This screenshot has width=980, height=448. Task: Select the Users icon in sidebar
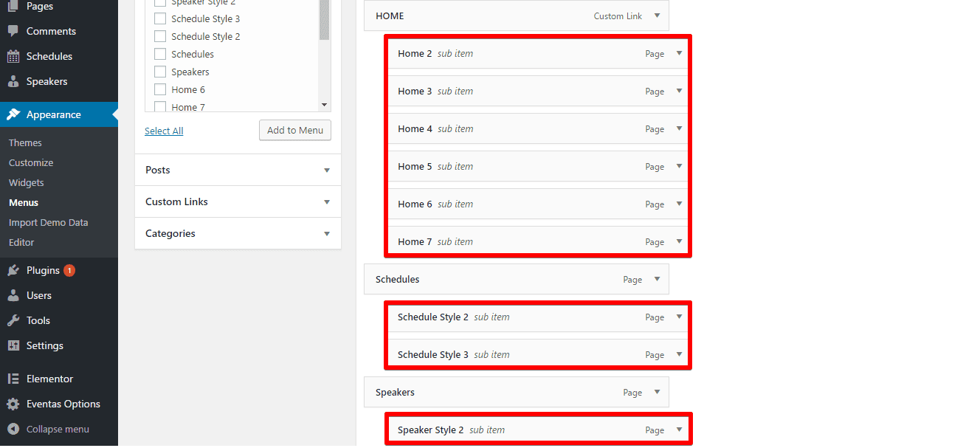pyautogui.click(x=12, y=294)
